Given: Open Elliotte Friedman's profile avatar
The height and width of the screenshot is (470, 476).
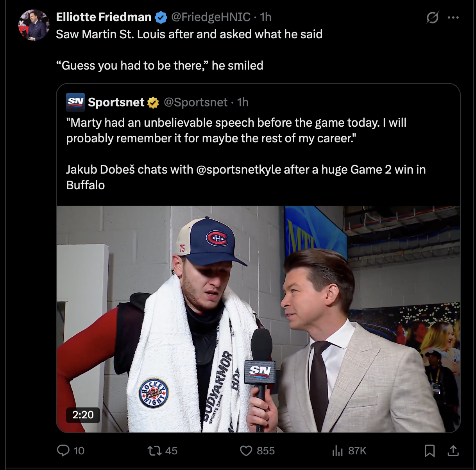Looking at the screenshot, I should tap(34, 25).
